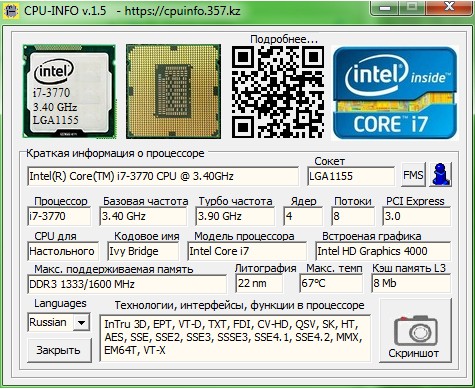Screen dimensions: 475x389
Task: Click the Intel HD Graphics 4000 field
Action: [383, 251]
